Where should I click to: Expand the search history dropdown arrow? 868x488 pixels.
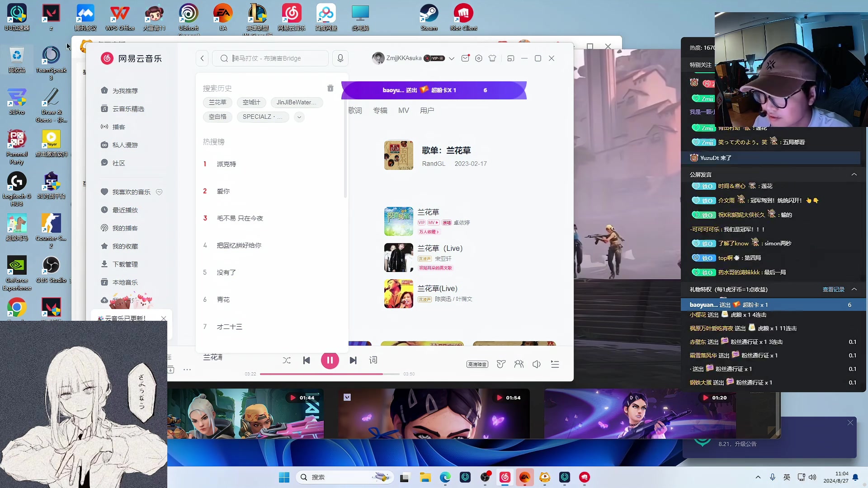point(299,116)
